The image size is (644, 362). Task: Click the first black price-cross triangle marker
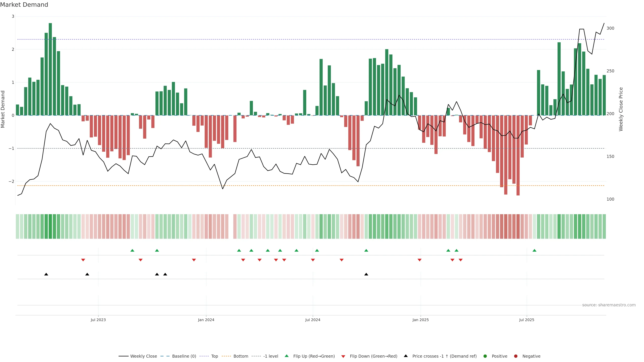tap(46, 274)
